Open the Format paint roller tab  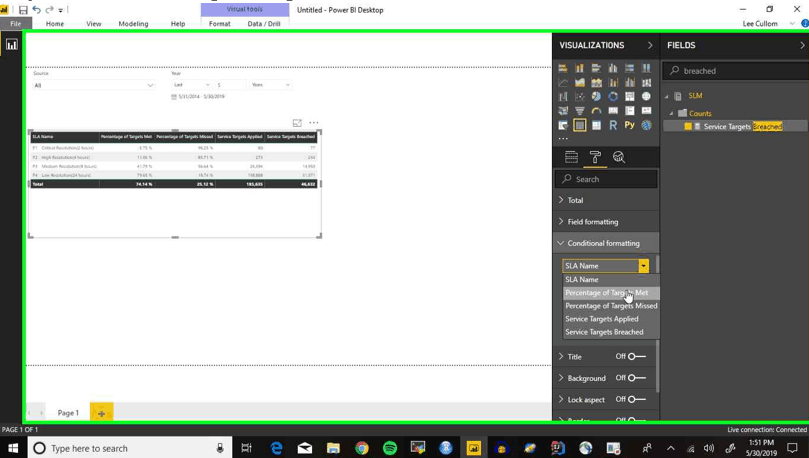point(595,157)
